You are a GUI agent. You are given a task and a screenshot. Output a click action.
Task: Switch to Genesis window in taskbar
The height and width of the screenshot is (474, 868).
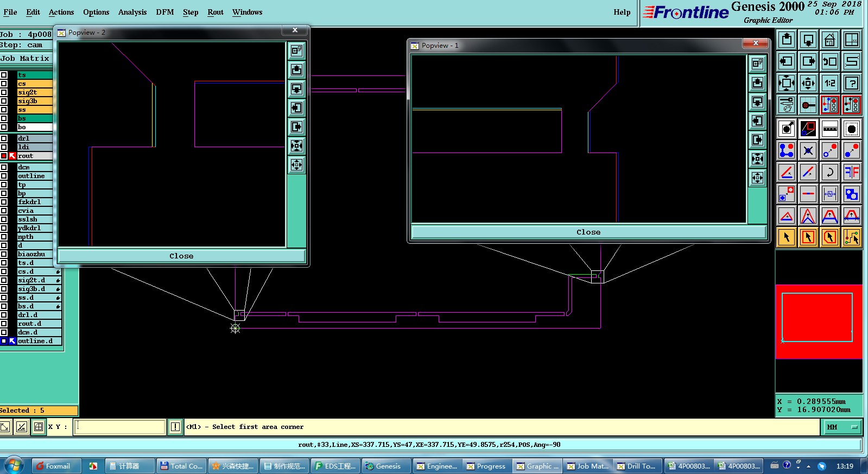[385, 466]
